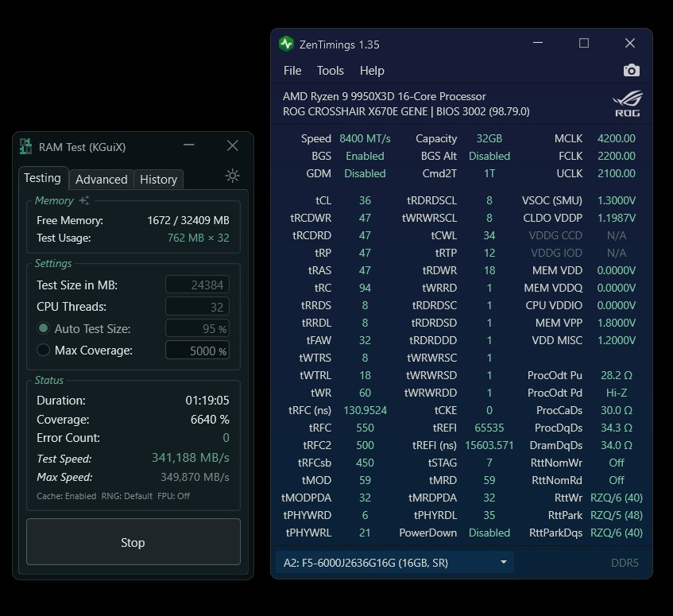Click the GDM Disabled value
The width and height of the screenshot is (673, 616).
click(x=365, y=173)
